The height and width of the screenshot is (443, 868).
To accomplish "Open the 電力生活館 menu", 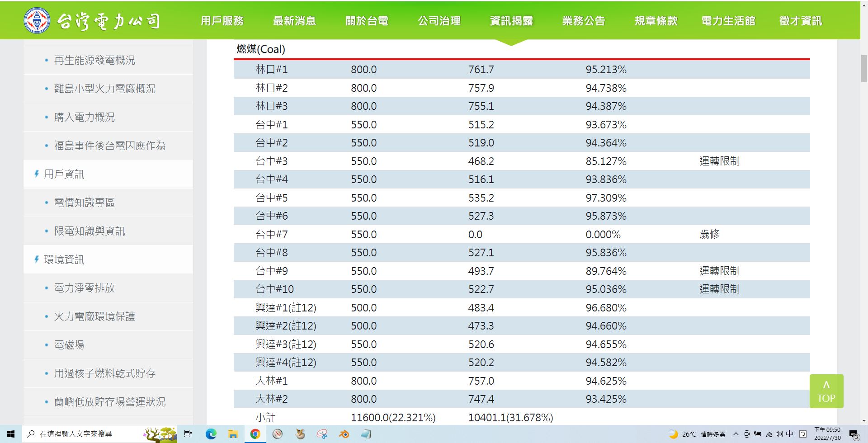I will pos(728,21).
